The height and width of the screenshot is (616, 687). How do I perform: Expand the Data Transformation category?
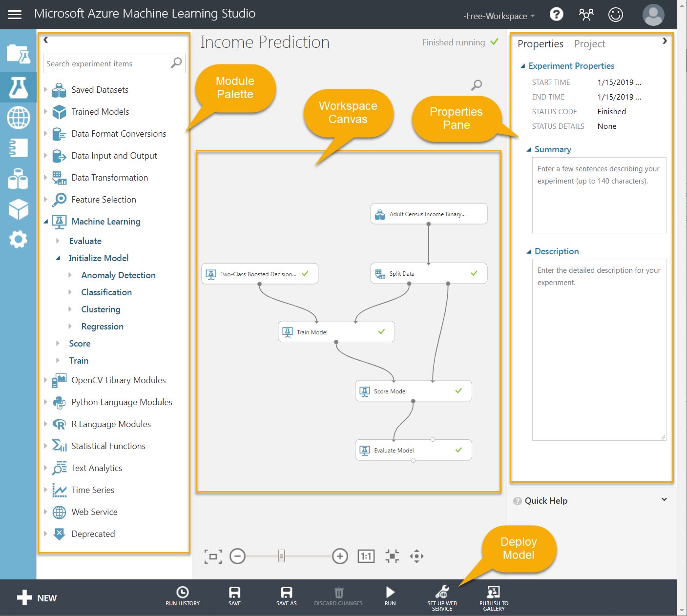45,177
